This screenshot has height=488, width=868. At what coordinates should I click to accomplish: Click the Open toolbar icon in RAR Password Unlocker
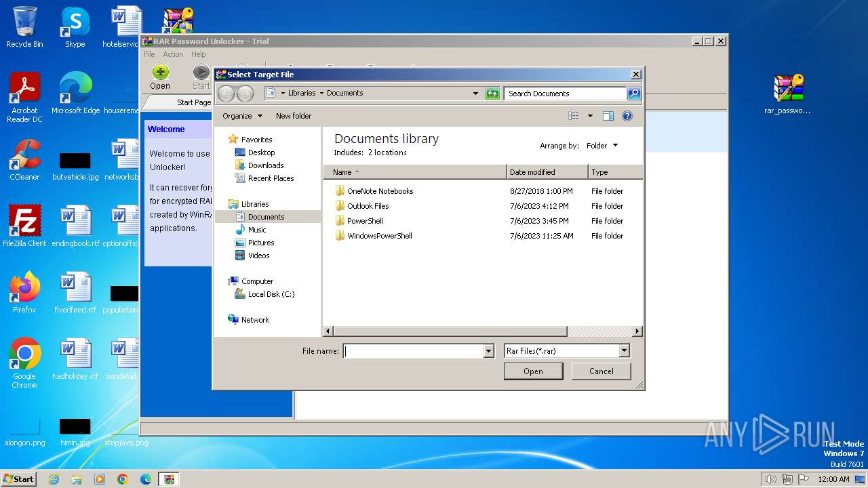(160, 77)
